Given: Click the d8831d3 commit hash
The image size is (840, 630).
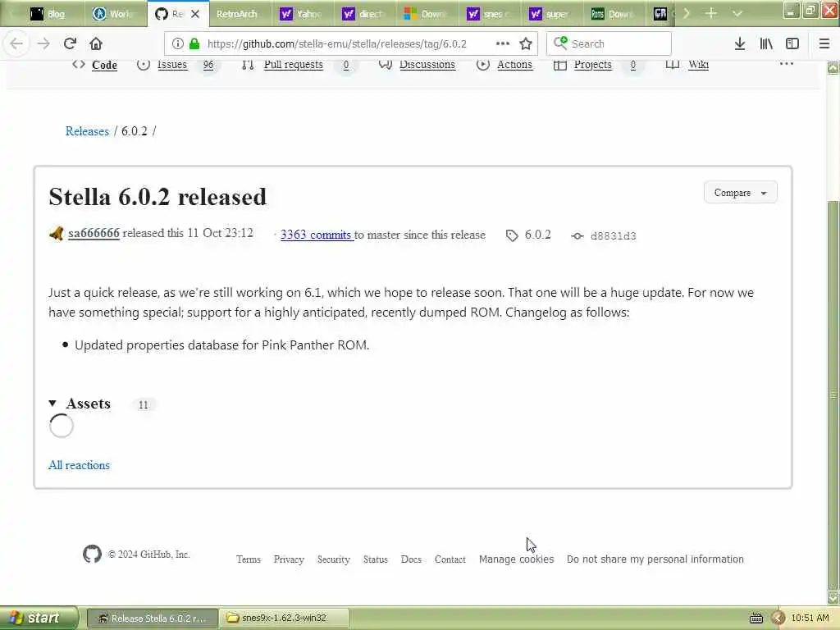Looking at the screenshot, I should 614,235.
